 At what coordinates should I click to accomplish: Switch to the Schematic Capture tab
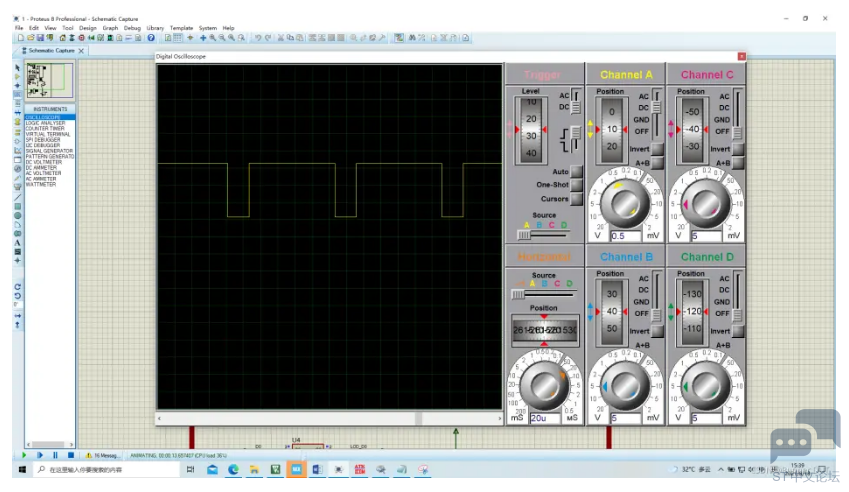point(51,50)
